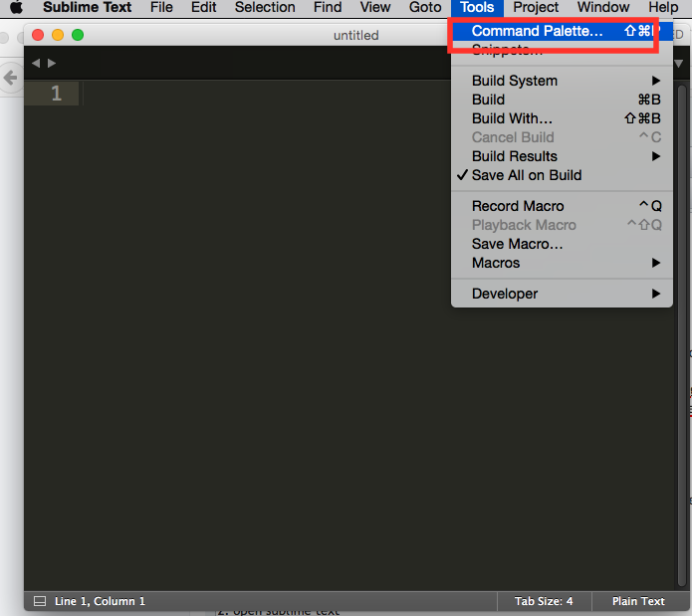692x616 pixels.
Task: Click the side bar toggle icon in status bar
Action: point(40,601)
